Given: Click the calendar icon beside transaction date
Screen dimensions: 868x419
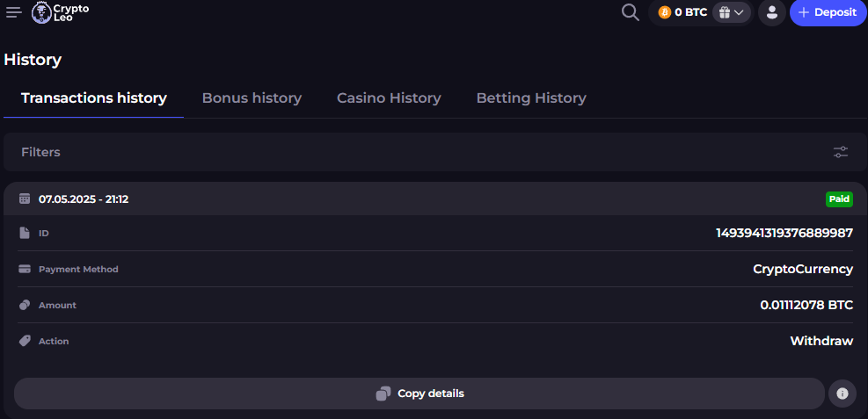Looking at the screenshot, I should [25, 199].
